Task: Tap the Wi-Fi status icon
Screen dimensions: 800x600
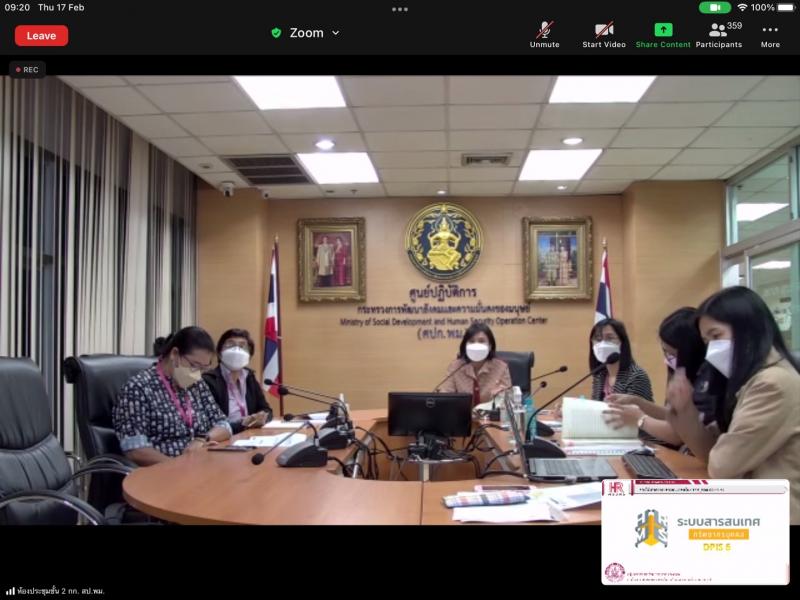Action: pos(742,8)
